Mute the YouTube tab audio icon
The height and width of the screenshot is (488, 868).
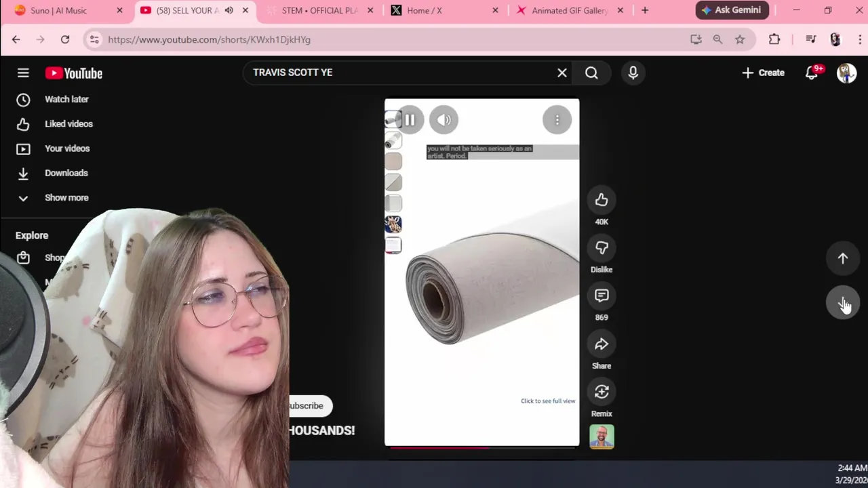[x=229, y=10]
